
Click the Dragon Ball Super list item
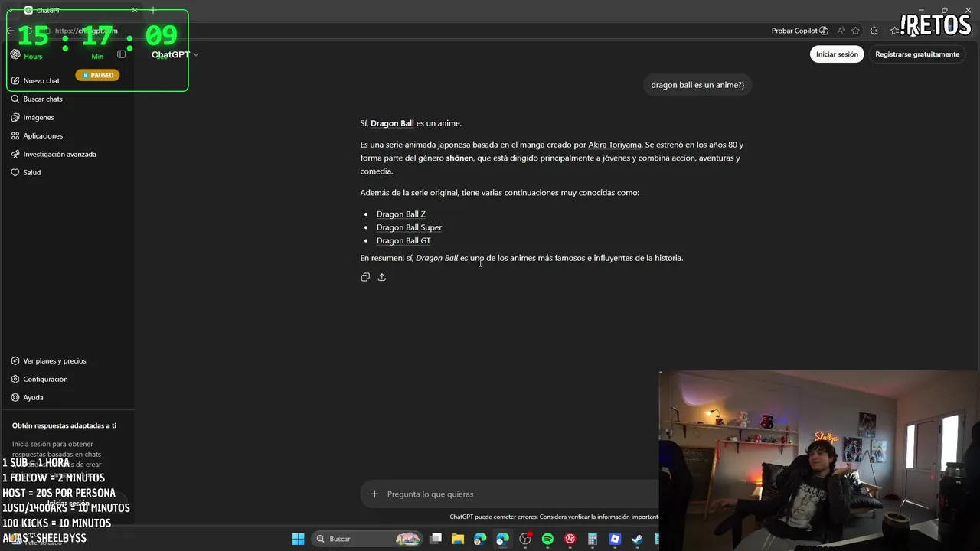[x=409, y=227]
